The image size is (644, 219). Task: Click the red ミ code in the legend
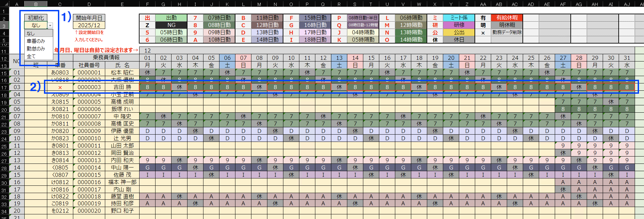[435, 18]
